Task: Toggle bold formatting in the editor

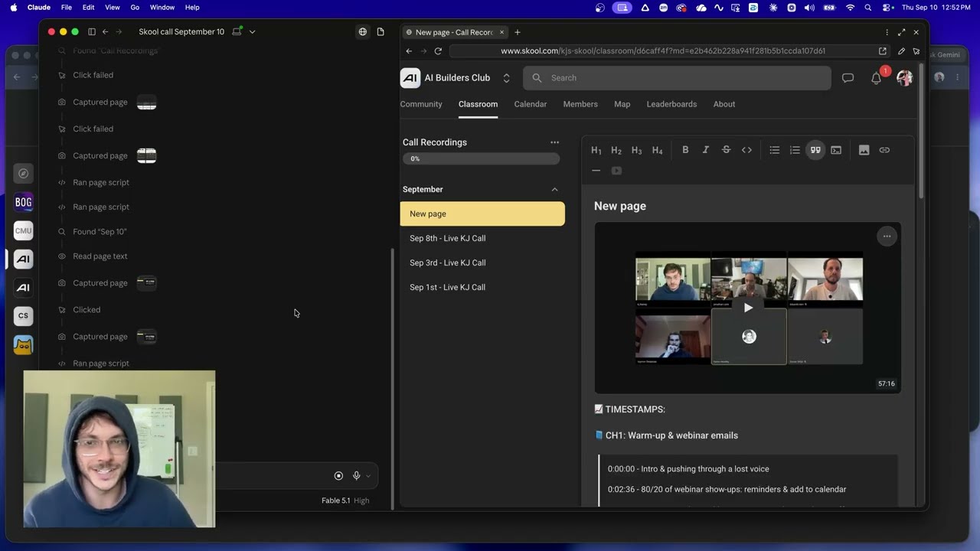Action: (x=685, y=150)
